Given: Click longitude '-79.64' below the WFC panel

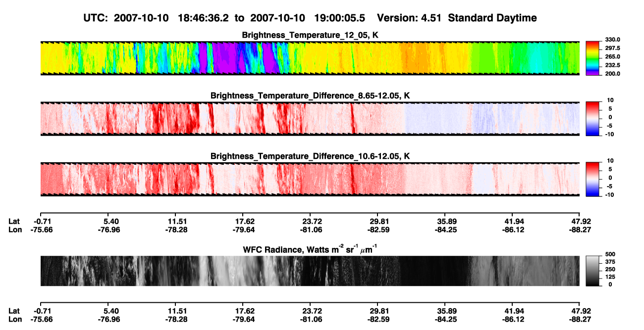Looking at the screenshot, I should [x=244, y=320].
